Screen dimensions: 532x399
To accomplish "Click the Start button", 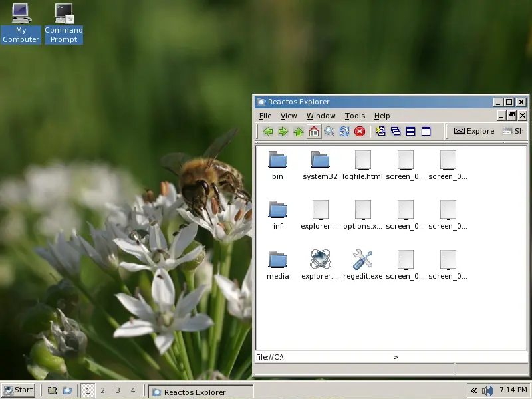I will [x=19, y=390].
